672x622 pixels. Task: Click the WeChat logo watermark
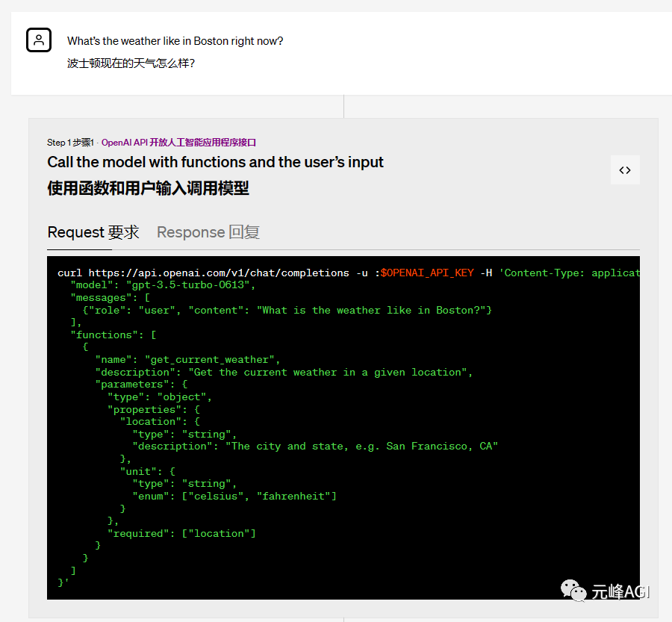click(575, 591)
